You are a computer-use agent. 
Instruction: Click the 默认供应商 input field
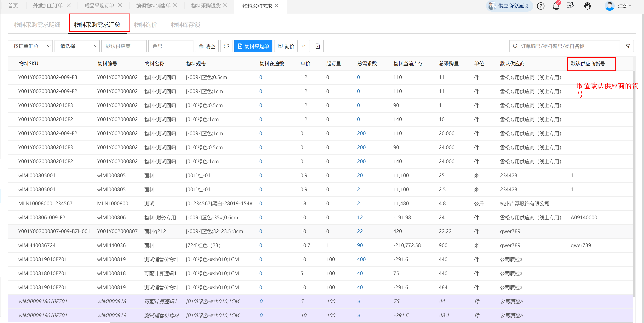124,46
